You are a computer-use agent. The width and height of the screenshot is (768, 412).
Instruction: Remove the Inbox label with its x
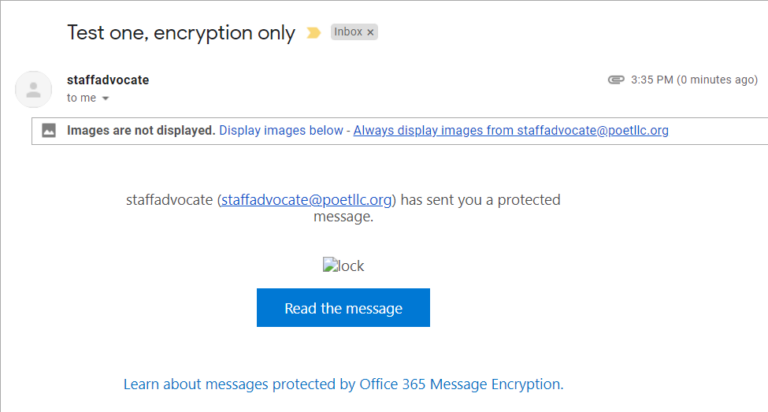[x=370, y=33]
